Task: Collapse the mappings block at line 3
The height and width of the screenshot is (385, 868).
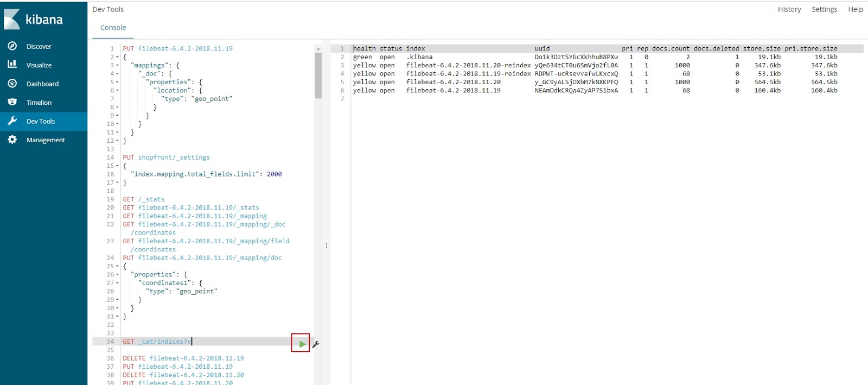Action: tap(117, 65)
